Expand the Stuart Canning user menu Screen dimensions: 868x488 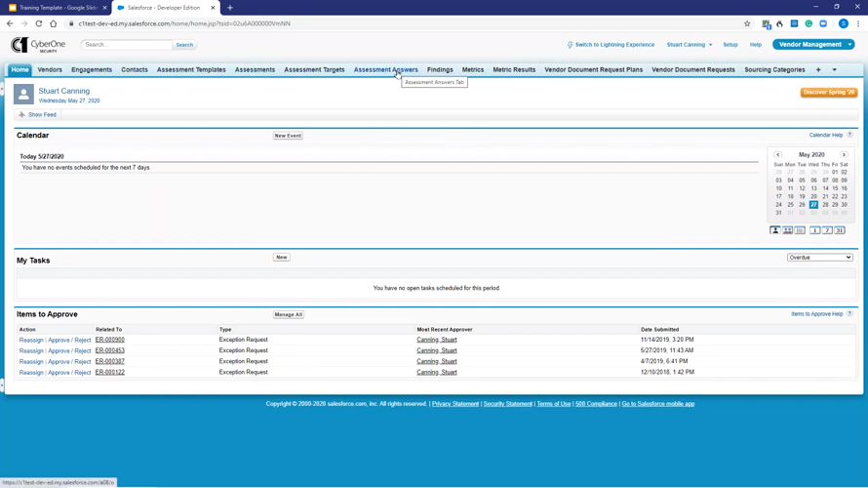(689, 45)
